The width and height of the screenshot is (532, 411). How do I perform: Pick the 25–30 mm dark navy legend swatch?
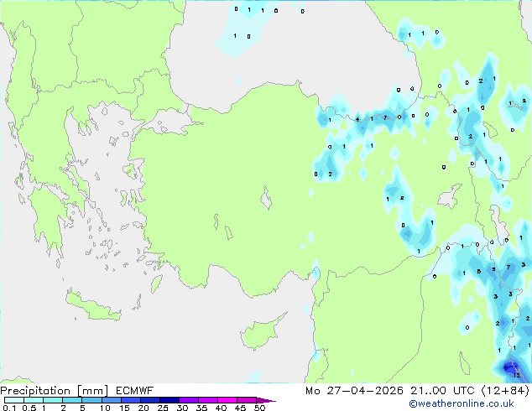pos(170,400)
